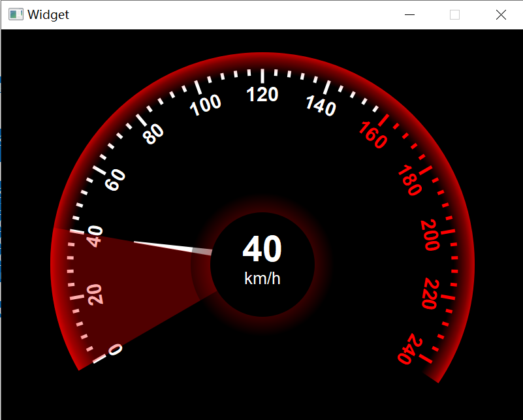Screen dimensions: 523x420
Task: Click the white speedometer needle
Action: pos(173,248)
